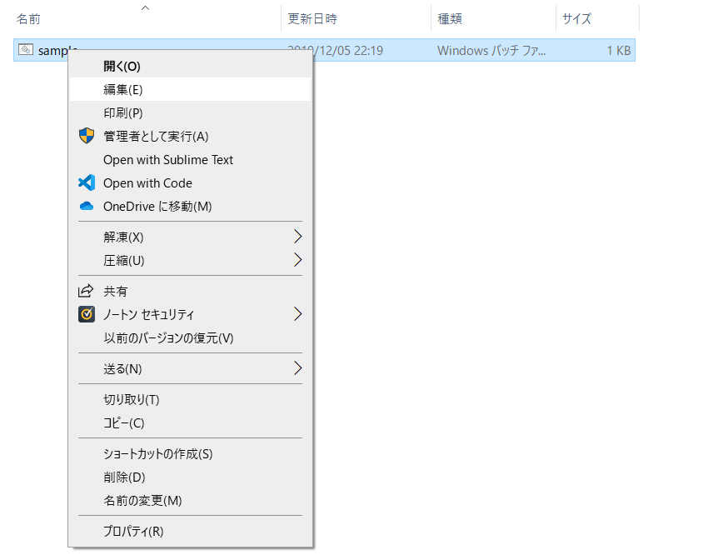Viewport: 728px width, 560px height.
Task: Open the 圧縮(U) submenu
Action: 190,260
